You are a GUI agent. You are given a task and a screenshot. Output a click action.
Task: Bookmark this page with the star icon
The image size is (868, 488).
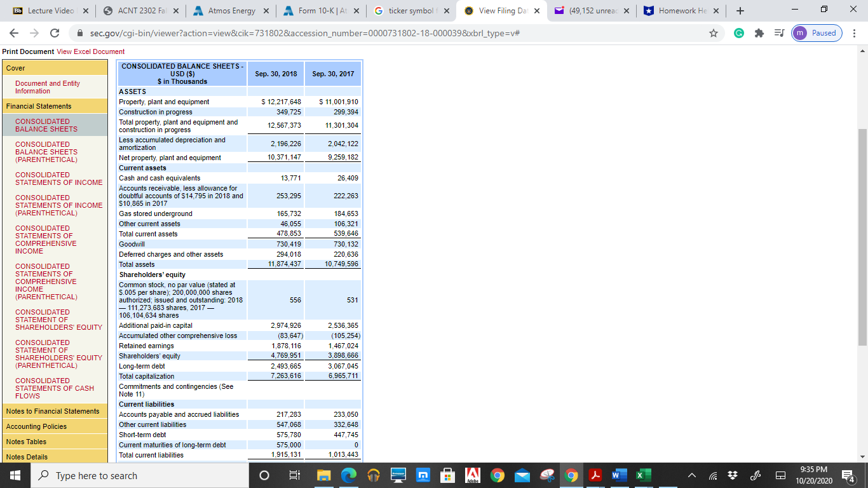(714, 33)
